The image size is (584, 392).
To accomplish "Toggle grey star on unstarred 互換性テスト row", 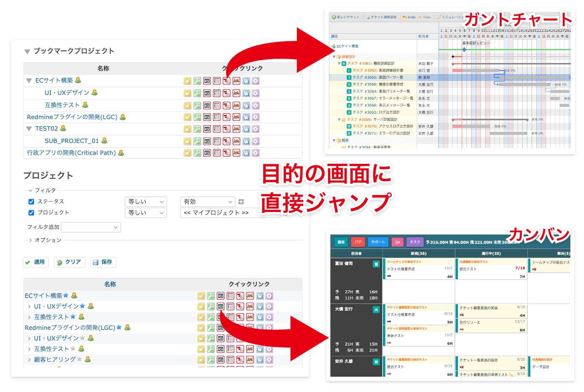I will (73, 349).
